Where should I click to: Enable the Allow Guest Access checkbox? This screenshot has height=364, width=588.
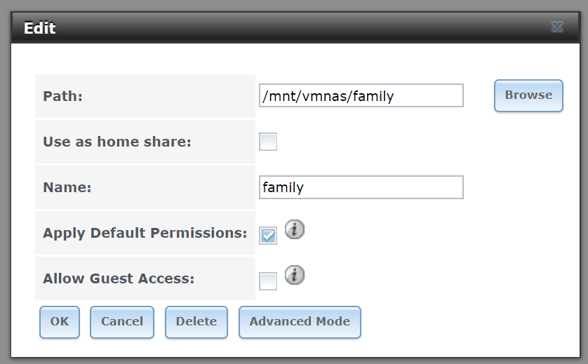click(268, 281)
